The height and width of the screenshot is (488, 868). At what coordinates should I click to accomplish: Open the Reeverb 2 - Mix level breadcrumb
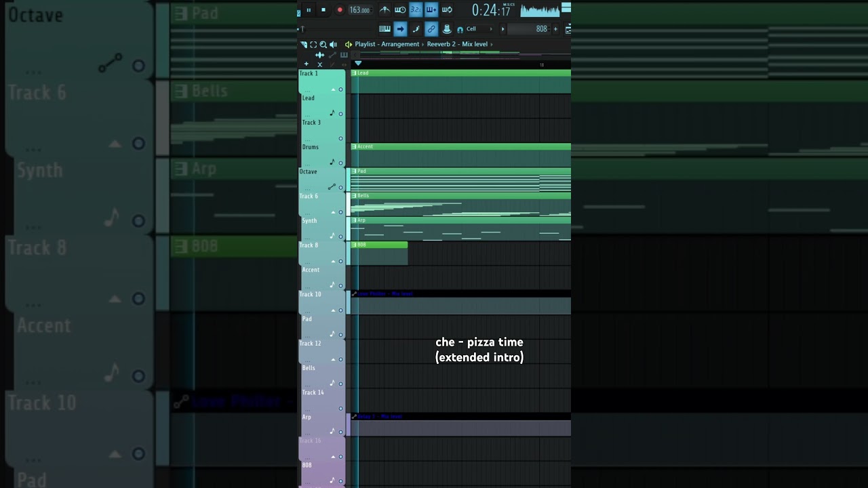[457, 44]
